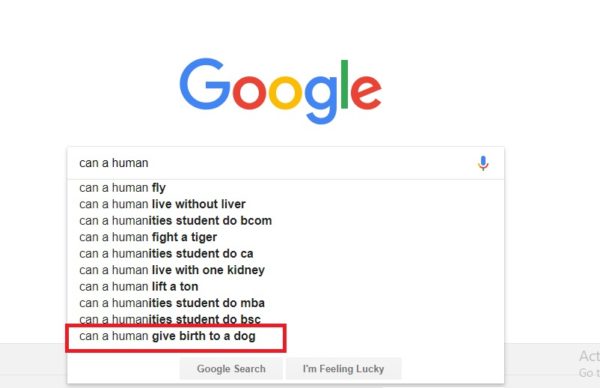
Task: Click the Google Search button
Action: (231, 369)
